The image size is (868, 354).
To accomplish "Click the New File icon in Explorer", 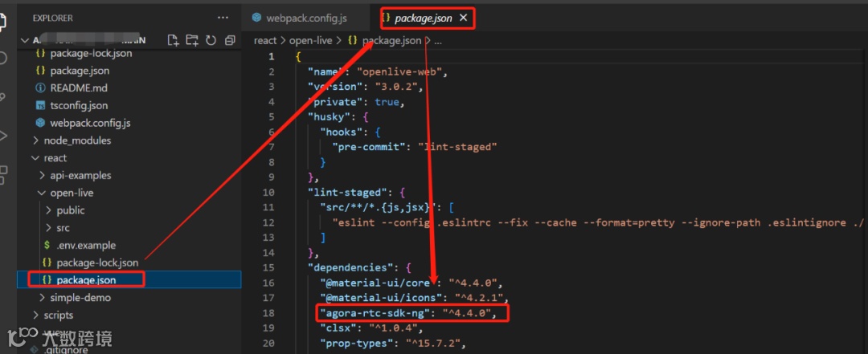I will click(x=174, y=40).
